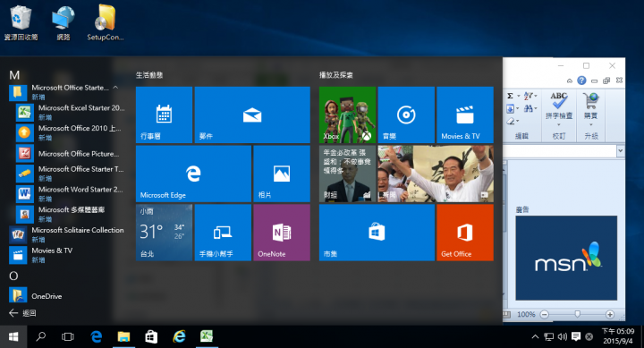The width and height of the screenshot is (644, 348).
Task: Click the Get Office tile
Action: [465, 233]
